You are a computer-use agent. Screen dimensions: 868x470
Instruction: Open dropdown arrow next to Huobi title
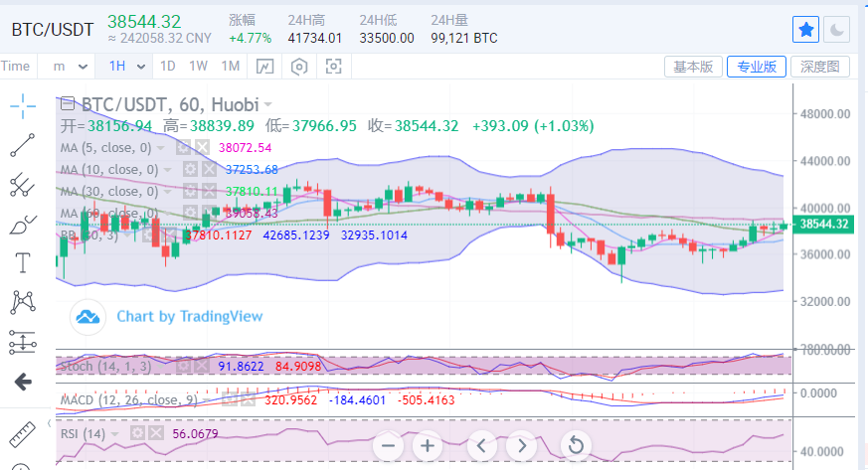click(x=268, y=104)
